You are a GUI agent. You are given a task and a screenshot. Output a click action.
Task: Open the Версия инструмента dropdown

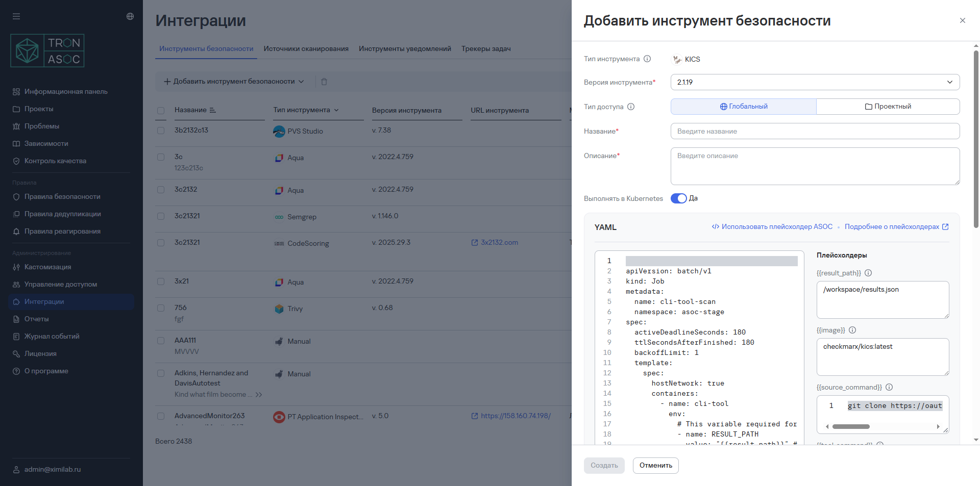pos(815,82)
